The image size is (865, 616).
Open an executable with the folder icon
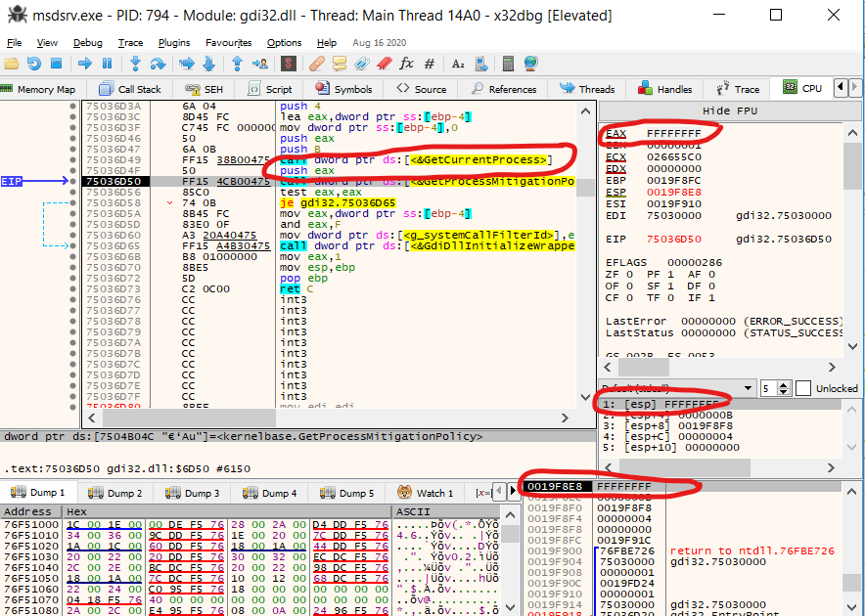13,64
